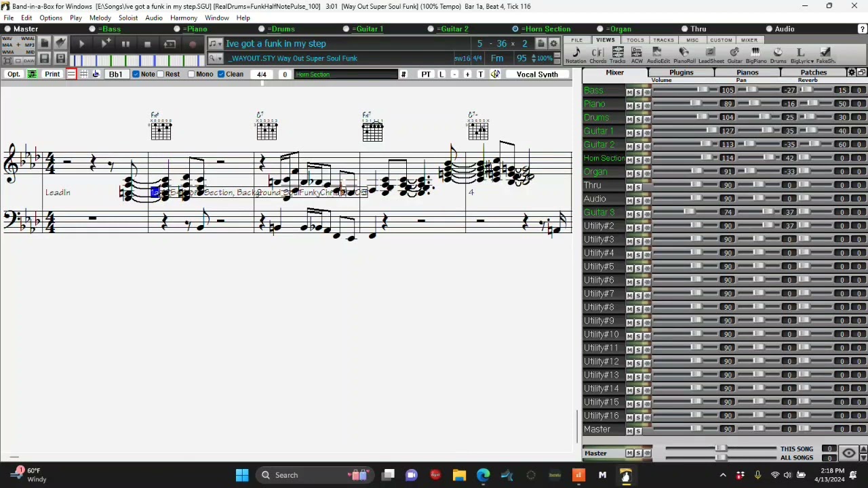Open the AudioEdit window icon

pyautogui.click(x=658, y=55)
